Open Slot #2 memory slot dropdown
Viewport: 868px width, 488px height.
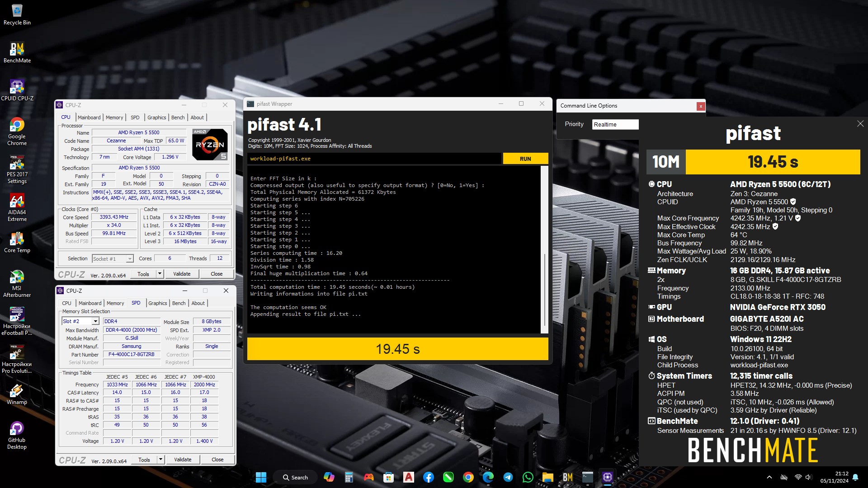coord(80,321)
